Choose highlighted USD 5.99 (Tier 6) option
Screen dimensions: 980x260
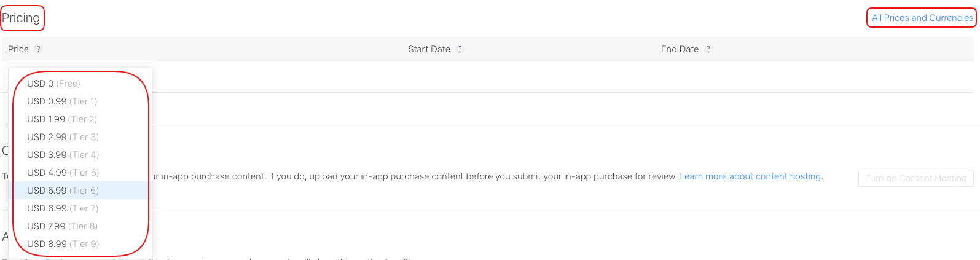63,191
